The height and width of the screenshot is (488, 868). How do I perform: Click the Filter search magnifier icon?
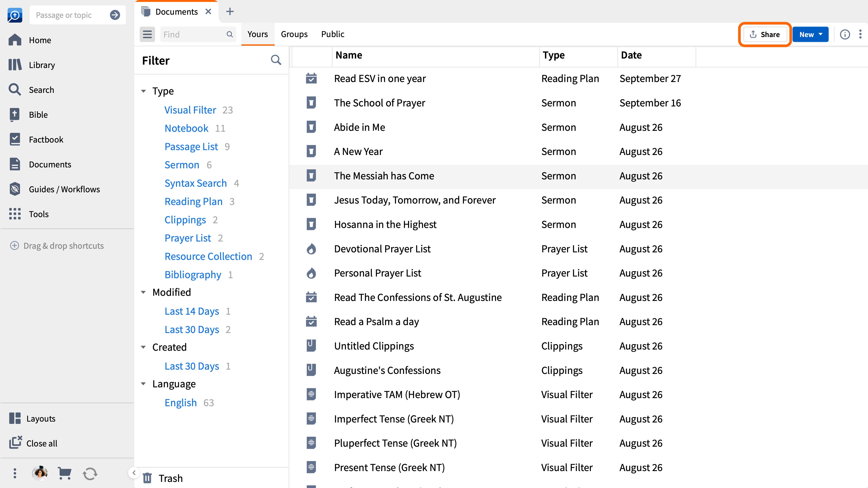[276, 60]
